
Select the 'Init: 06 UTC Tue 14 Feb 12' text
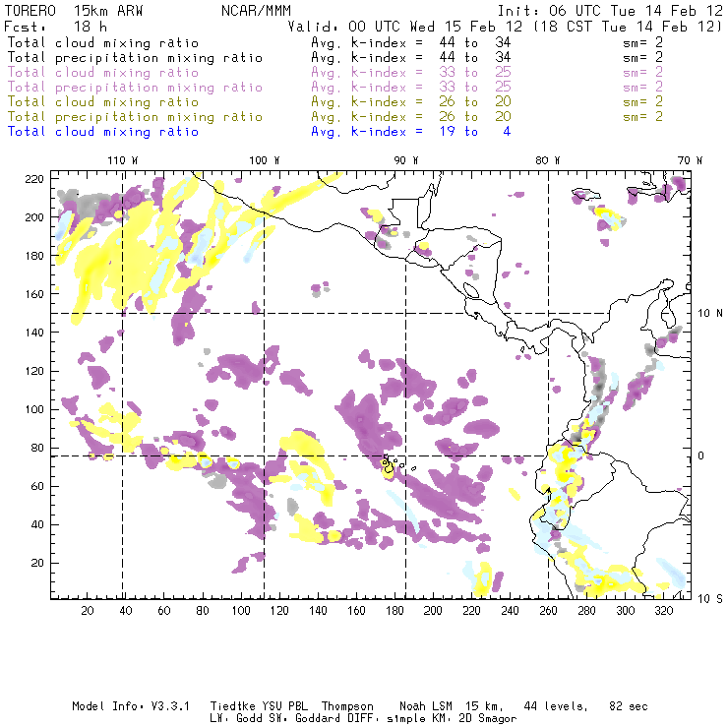tap(610, 11)
